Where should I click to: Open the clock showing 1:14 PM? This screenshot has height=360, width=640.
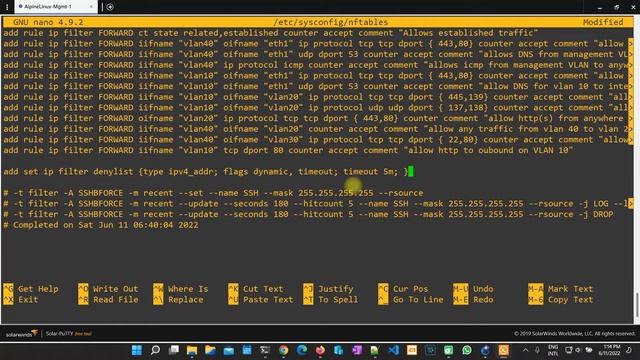pos(610,350)
